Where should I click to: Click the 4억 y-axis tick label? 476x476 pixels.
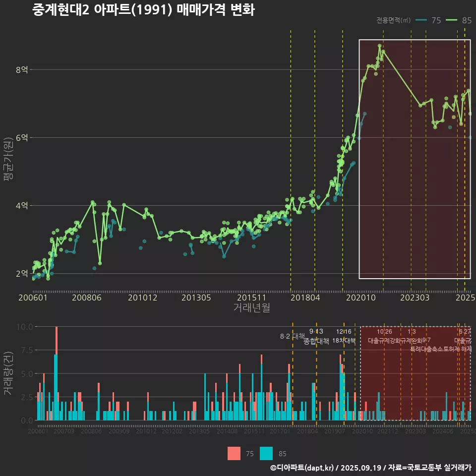pyautogui.click(x=21, y=206)
